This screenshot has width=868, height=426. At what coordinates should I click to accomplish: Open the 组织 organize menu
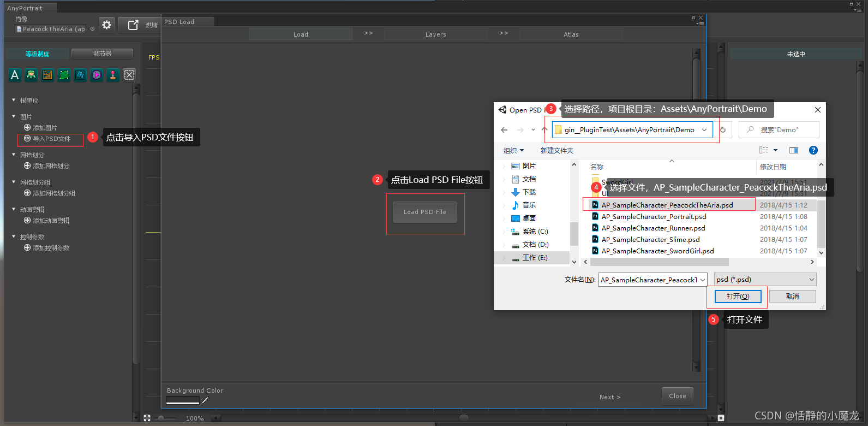coord(513,151)
